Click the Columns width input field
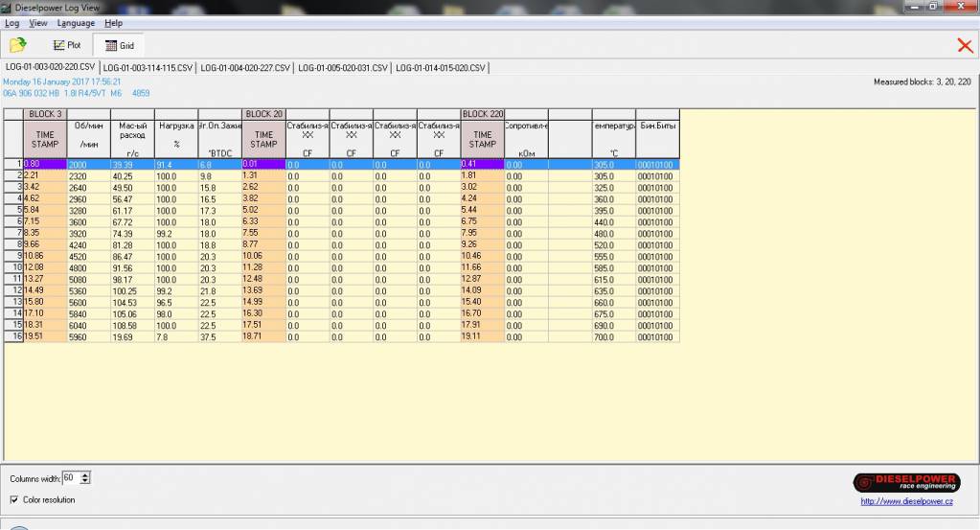Image resolution: width=980 pixels, height=530 pixels. [72, 478]
